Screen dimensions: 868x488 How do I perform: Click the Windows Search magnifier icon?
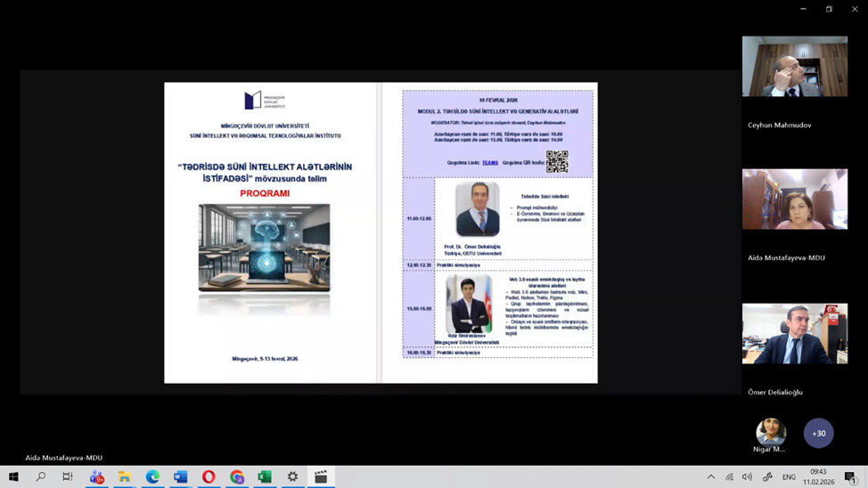click(x=40, y=477)
